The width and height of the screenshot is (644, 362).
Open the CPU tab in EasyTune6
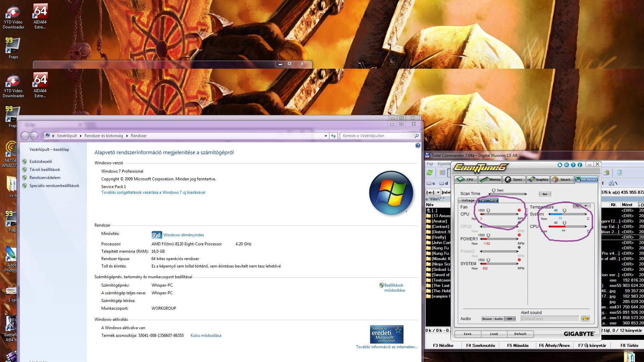(x=466, y=179)
